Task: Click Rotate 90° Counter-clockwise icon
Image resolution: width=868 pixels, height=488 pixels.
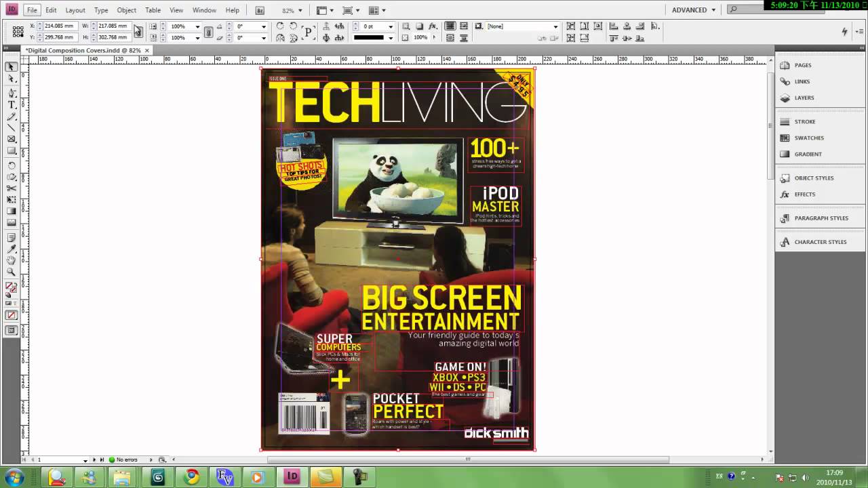Action: 294,26
